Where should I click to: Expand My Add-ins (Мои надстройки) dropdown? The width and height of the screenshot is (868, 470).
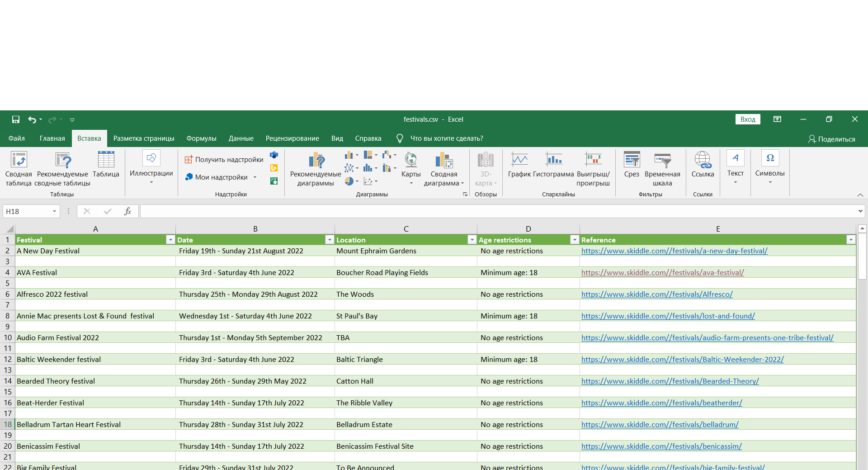tap(255, 177)
